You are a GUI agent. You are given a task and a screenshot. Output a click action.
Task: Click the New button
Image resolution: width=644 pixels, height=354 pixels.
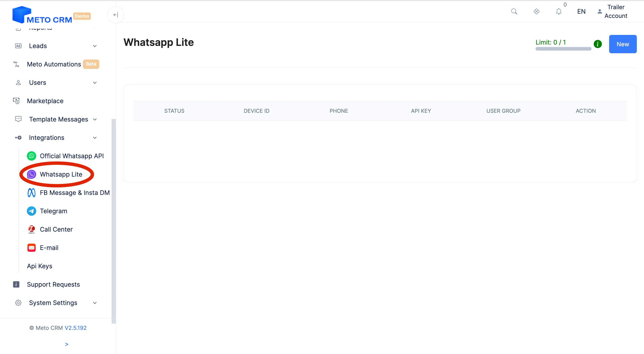tap(623, 44)
